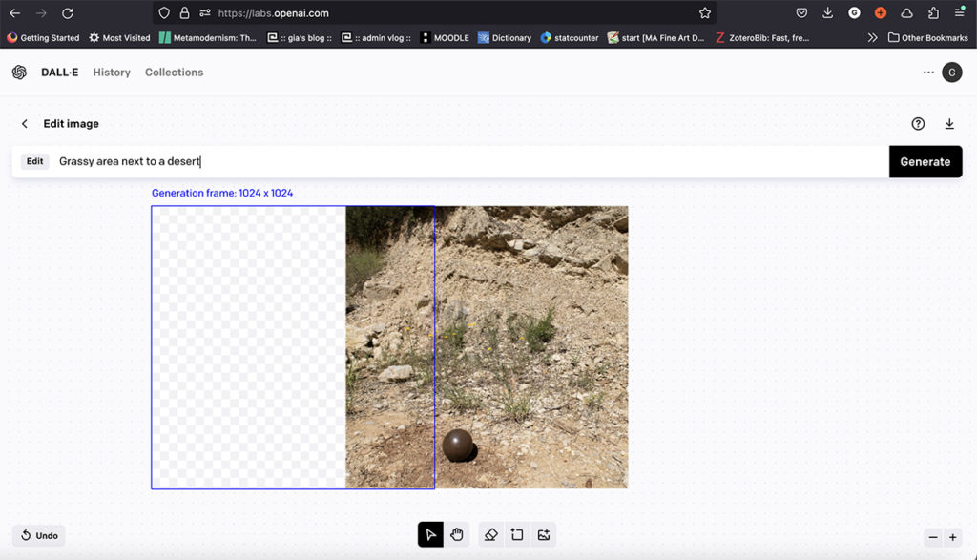977x560 pixels.
Task: Open the Most Visited bookmark folder
Action: coord(119,38)
